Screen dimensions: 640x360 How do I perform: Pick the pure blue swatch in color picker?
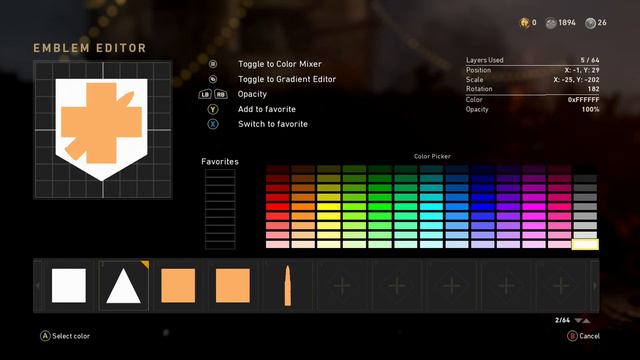(482, 207)
